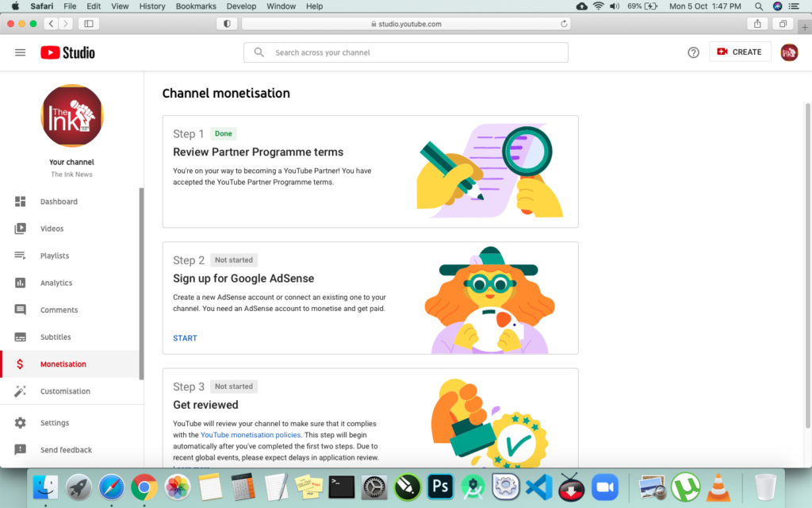The width and height of the screenshot is (812, 508).
Task: Click the YouTube Studio logo
Action: coord(68,52)
